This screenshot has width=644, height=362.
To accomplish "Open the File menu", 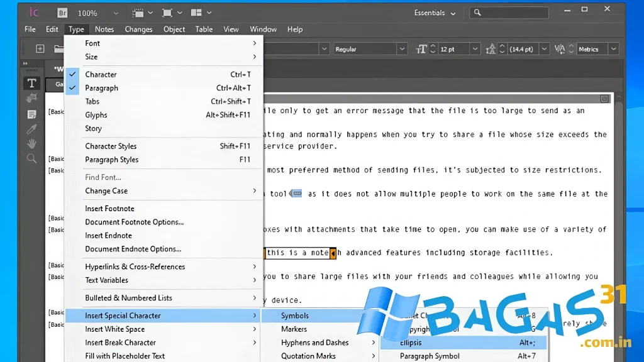I will coord(30,29).
